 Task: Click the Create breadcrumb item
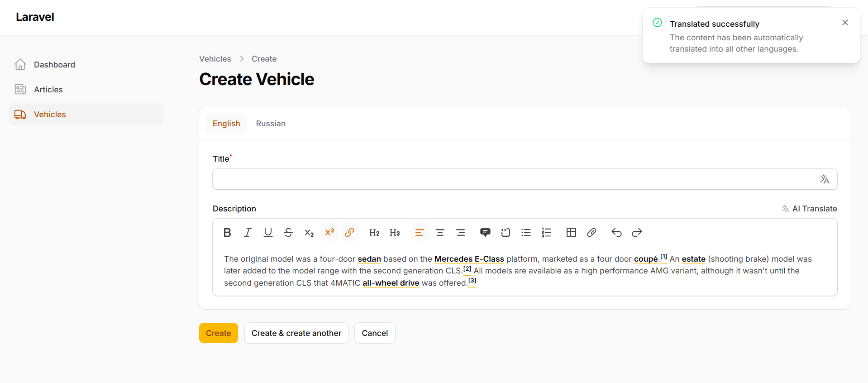264,59
